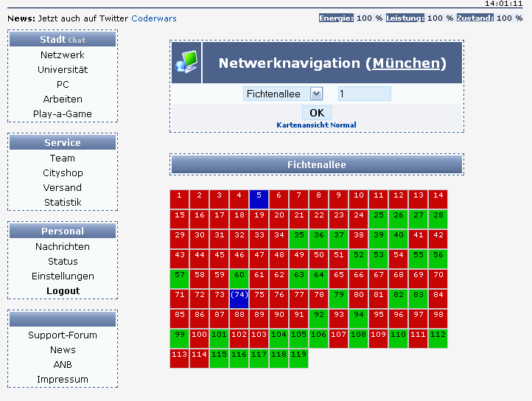Select blue map cell number 5
The image size is (532, 401).
(259, 199)
